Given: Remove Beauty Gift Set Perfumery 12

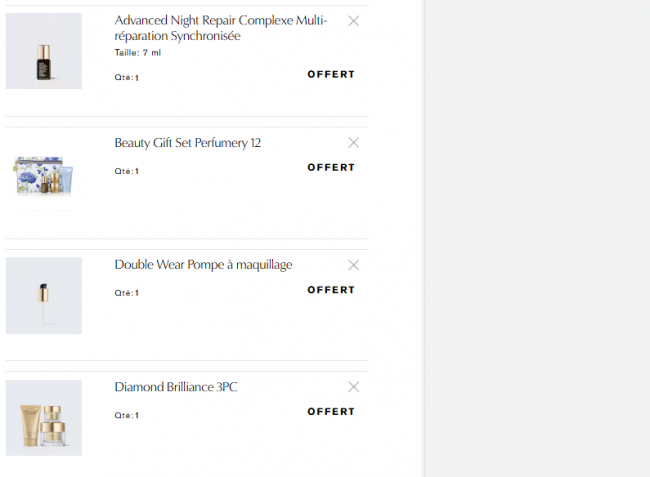Looking at the screenshot, I should coord(353,143).
